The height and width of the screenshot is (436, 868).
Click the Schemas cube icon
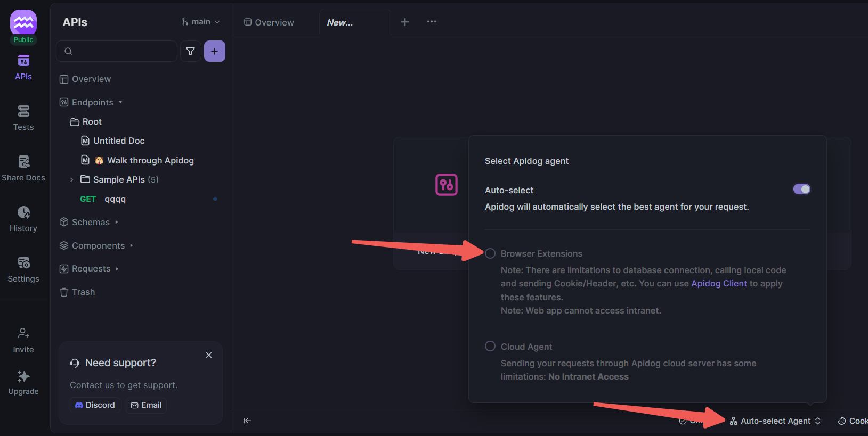click(64, 222)
